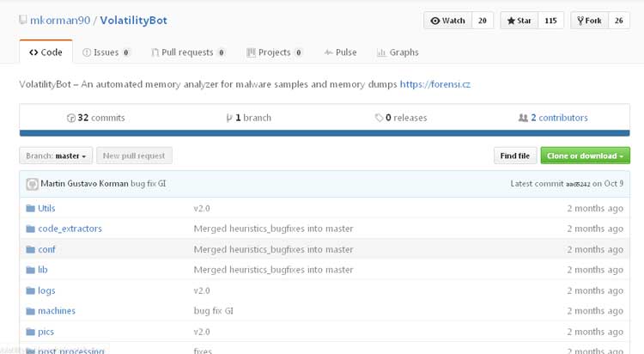This screenshot has width=644, height=354.
Task: Click the commits history icon
Action: [x=71, y=118]
